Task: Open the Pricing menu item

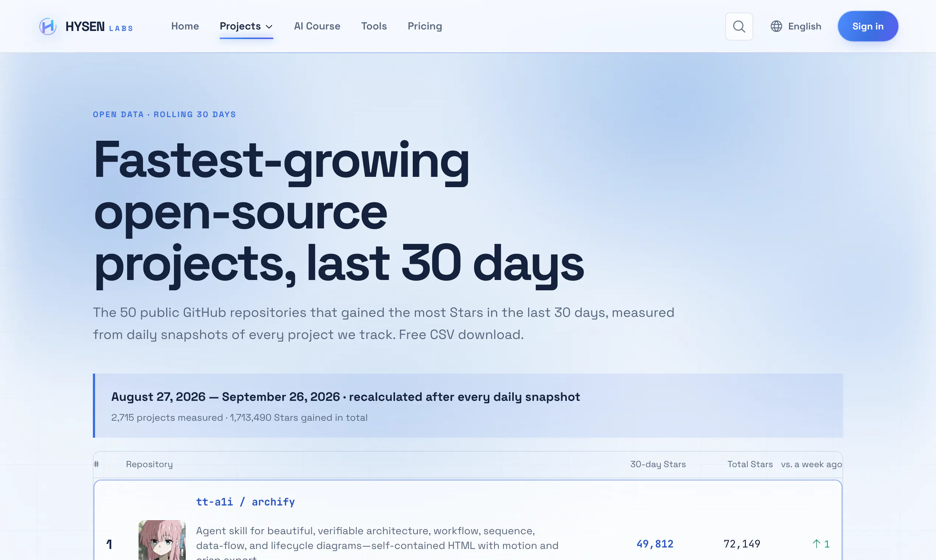Action: click(425, 26)
